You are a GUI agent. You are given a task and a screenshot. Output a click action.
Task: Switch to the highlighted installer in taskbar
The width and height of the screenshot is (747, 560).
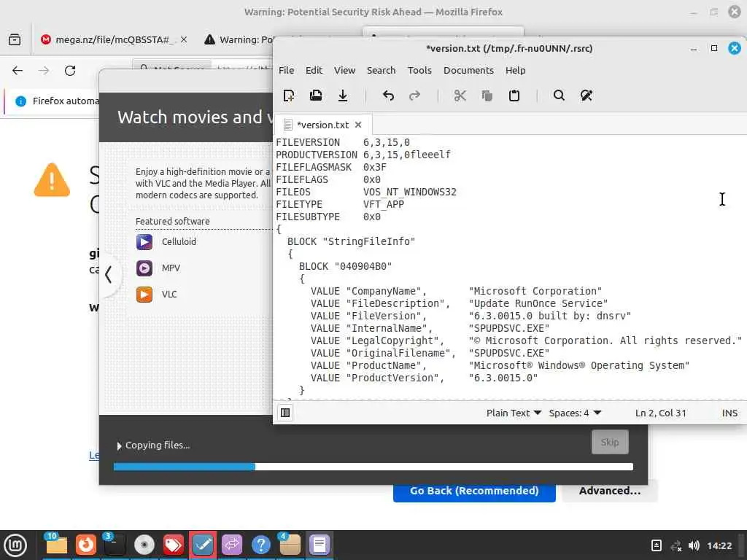pos(203,545)
